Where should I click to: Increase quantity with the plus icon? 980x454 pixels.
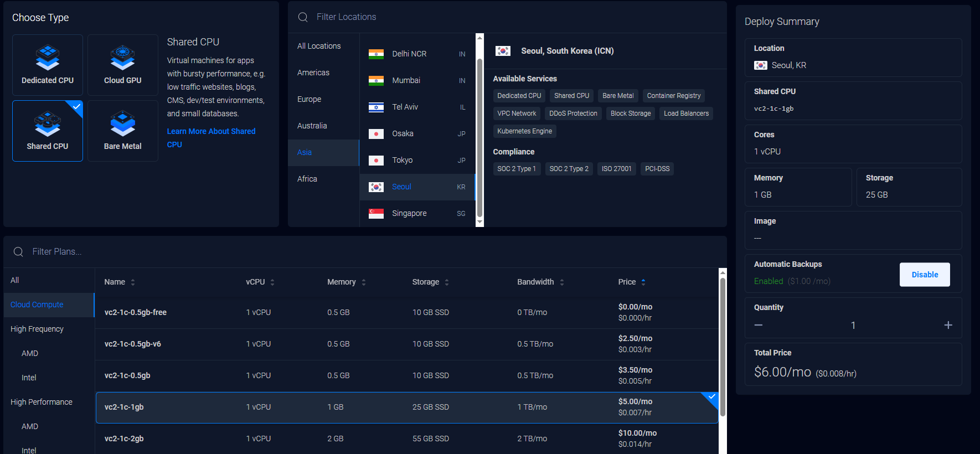point(948,325)
